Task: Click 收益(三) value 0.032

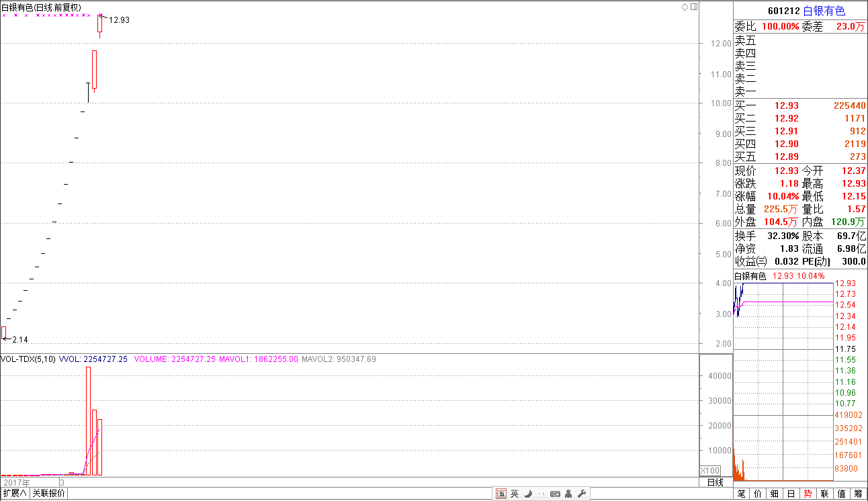Action: point(786,262)
